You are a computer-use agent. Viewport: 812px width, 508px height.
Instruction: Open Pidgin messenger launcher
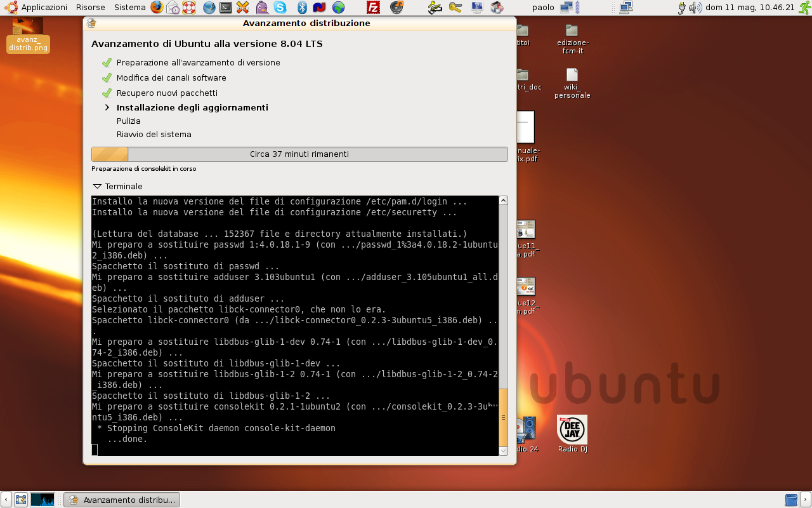(262, 8)
